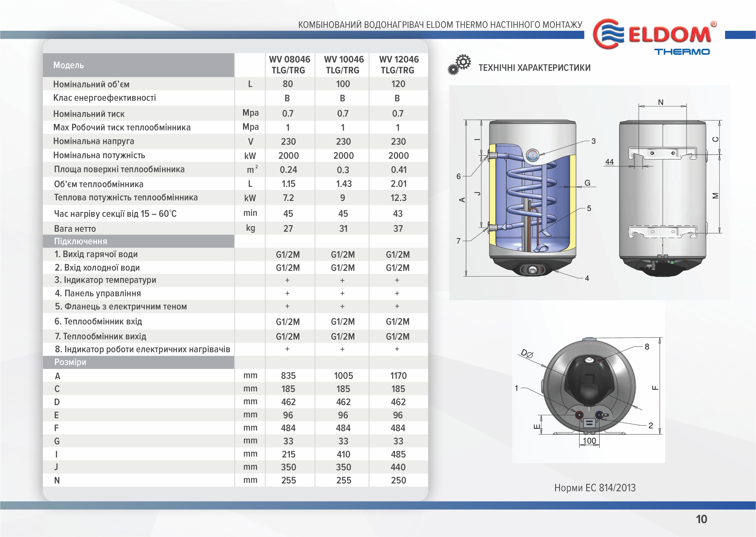Click the 'm²' unit cell

click(252, 169)
